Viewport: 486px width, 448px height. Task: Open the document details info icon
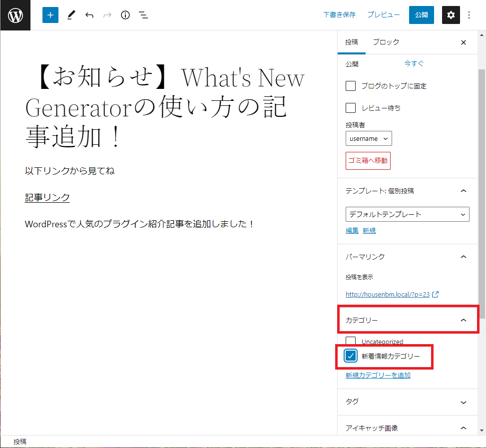(125, 15)
